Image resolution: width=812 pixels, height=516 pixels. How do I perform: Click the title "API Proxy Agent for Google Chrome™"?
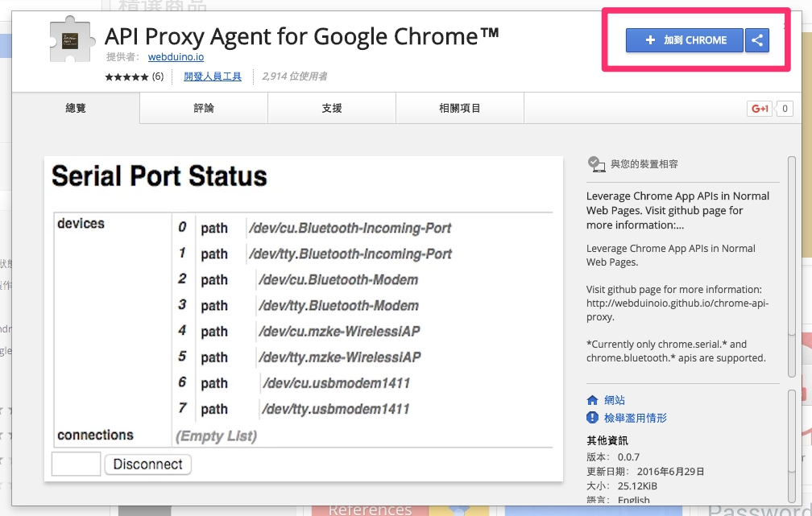pos(301,36)
